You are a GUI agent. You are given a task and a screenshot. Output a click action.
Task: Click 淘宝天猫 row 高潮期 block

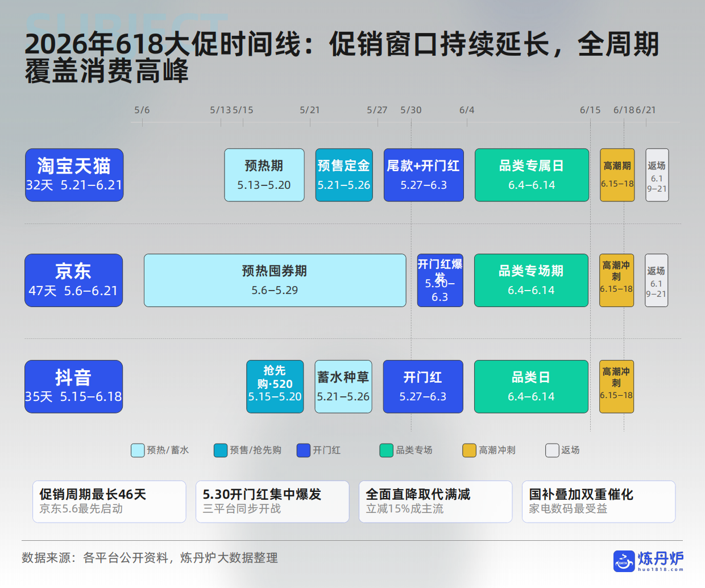click(x=617, y=175)
